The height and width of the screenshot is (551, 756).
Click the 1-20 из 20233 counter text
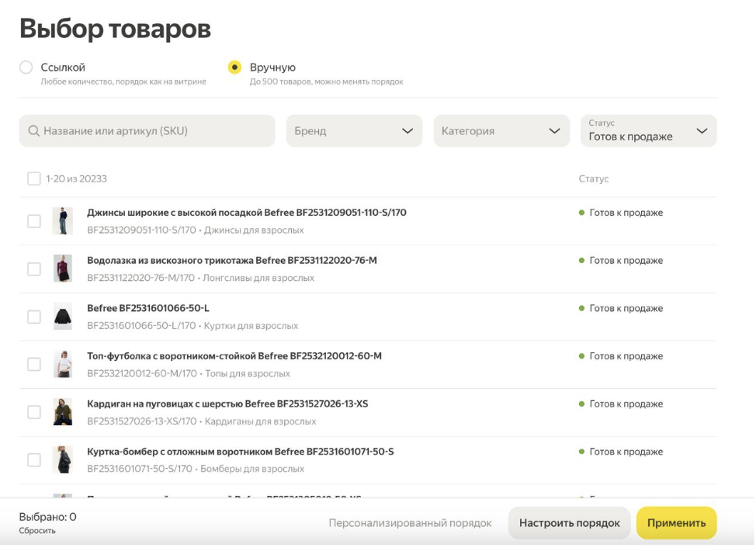[x=76, y=178]
